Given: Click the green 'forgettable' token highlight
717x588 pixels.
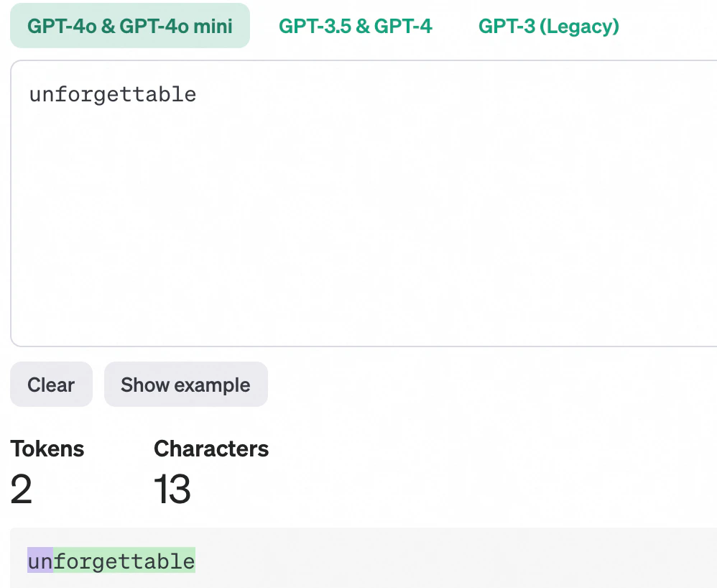Looking at the screenshot, I should pos(124,560).
